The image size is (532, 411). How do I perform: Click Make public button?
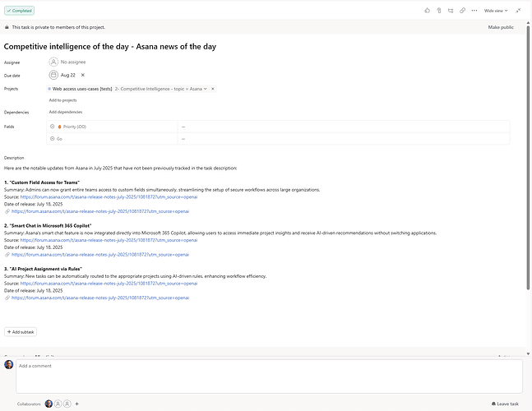point(501,27)
